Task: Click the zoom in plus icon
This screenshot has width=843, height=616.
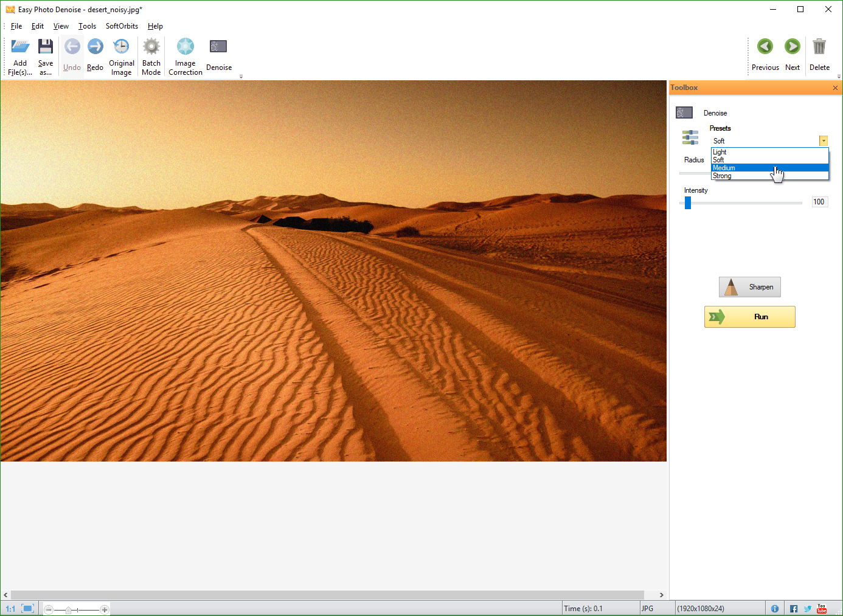Action: click(x=105, y=609)
